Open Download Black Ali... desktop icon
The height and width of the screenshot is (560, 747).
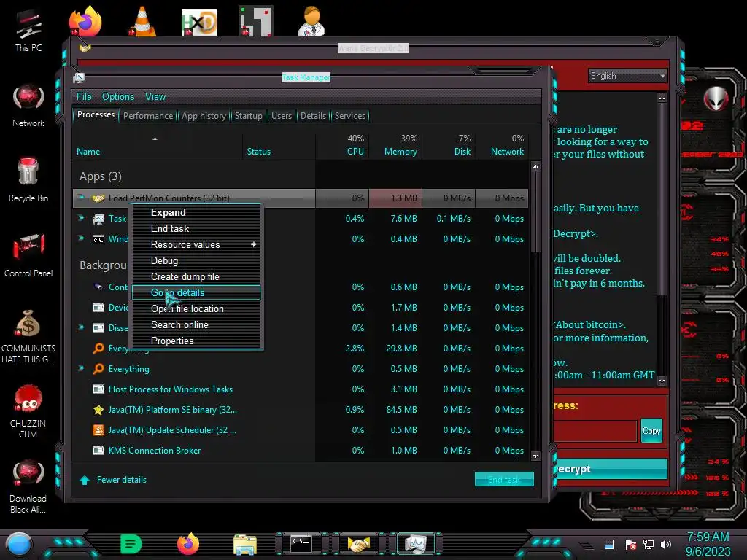point(28,486)
